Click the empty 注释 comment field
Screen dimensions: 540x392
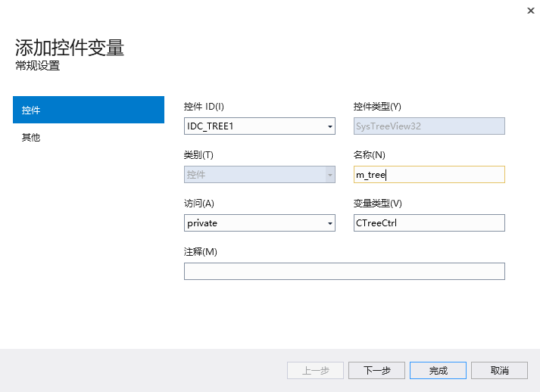click(x=345, y=272)
